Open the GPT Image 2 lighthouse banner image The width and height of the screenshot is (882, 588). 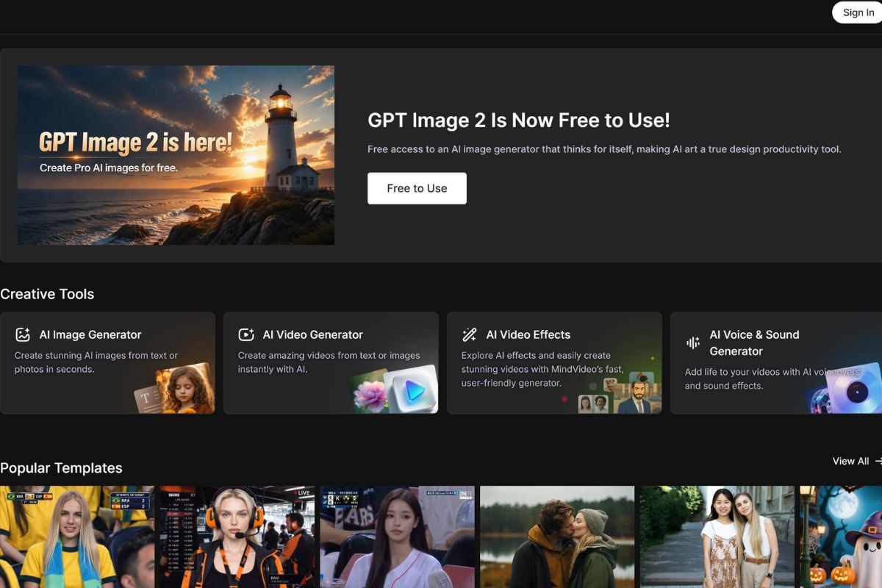pyautogui.click(x=176, y=155)
